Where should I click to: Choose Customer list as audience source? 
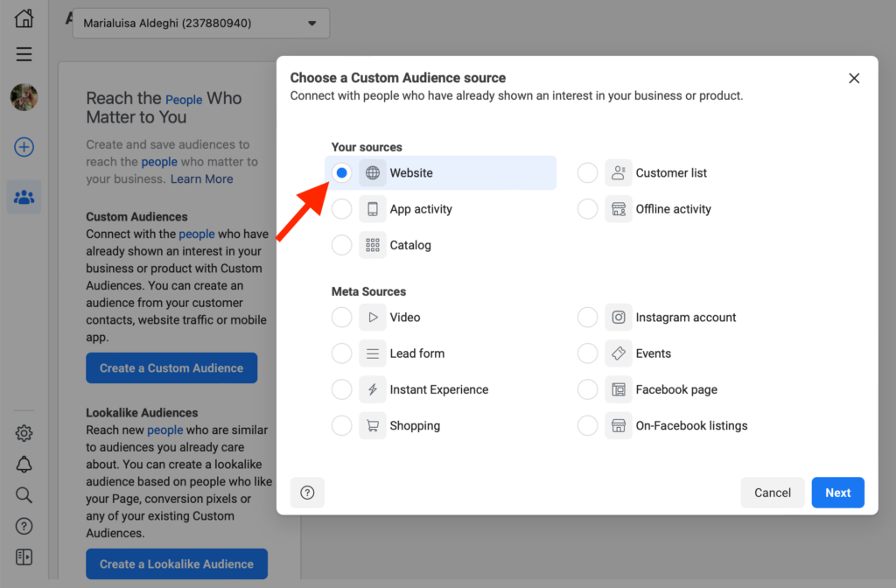coord(587,172)
